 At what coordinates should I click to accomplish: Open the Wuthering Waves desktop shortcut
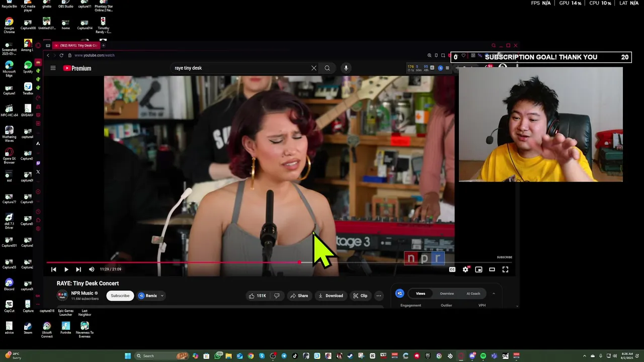9,134
